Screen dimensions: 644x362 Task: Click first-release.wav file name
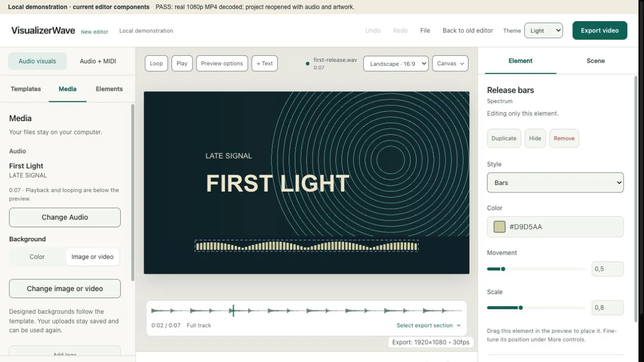pyautogui.click(x=335, y=60)
